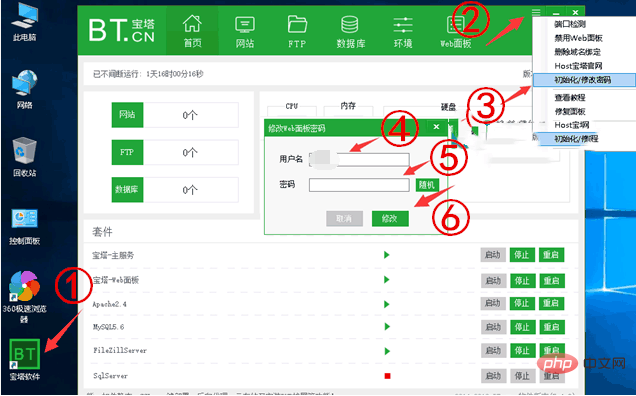Screen dimensions: 636x396
Task: Stop the MySQL5.6 service
Action: click(x=523, y=327)
